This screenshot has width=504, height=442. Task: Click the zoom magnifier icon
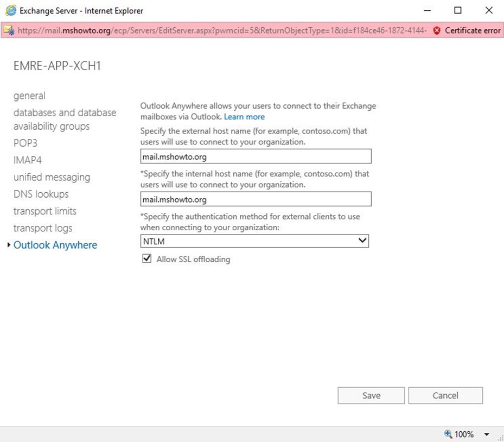tap(448, 434)
